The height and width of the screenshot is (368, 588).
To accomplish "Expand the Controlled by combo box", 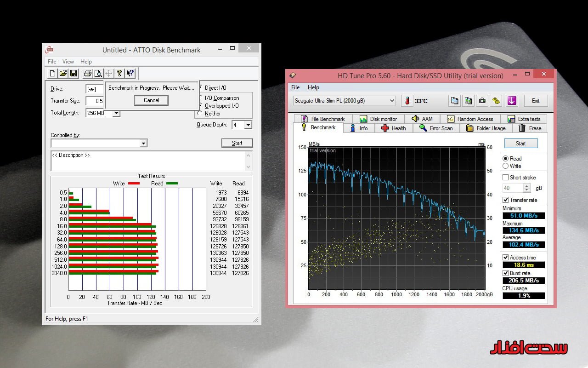I will coord(143,144).
